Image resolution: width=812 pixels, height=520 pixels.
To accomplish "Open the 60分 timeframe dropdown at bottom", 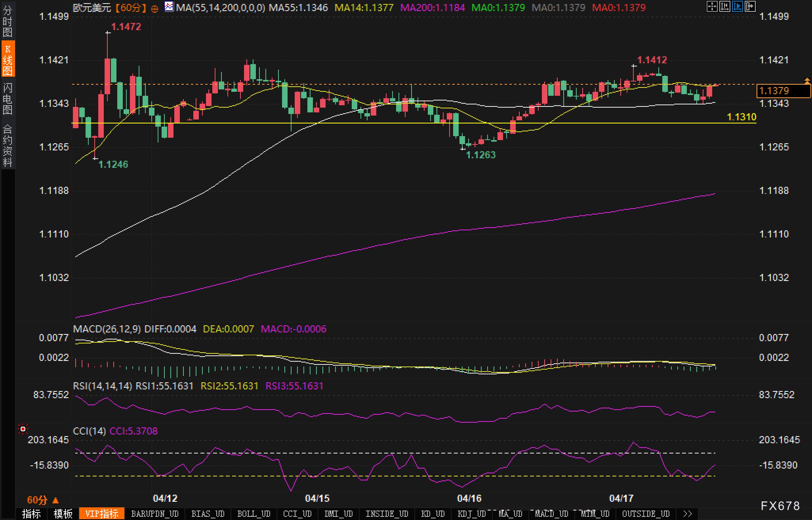I will pyautogui.click(x=43, y=500).
